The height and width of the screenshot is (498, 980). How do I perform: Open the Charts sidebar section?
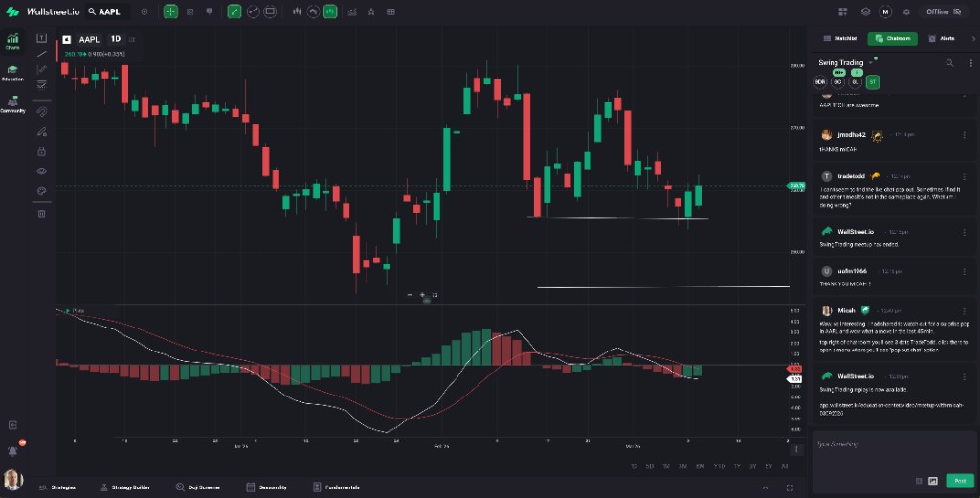(x=12, y=42)
